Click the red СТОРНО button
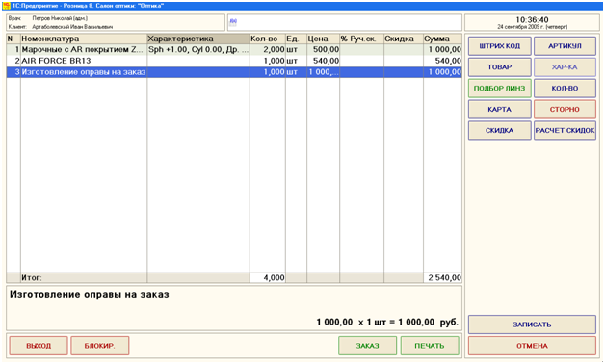 click(x=565, y=109)
